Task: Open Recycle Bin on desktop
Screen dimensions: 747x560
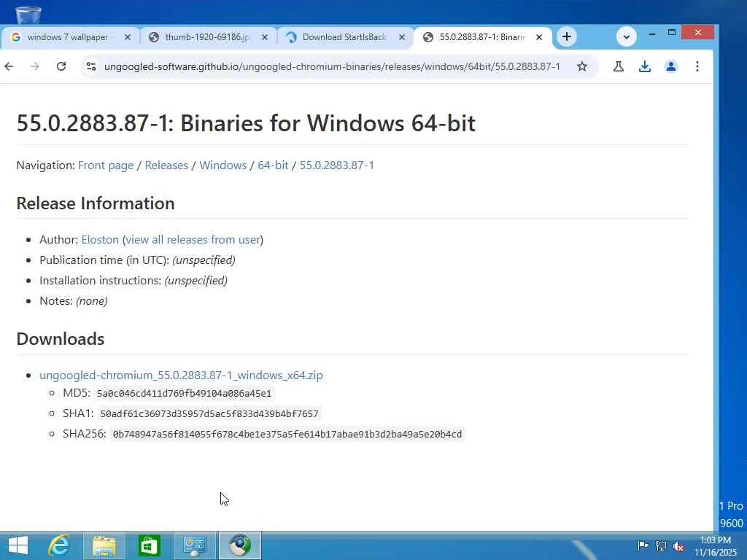Action: 28,15
